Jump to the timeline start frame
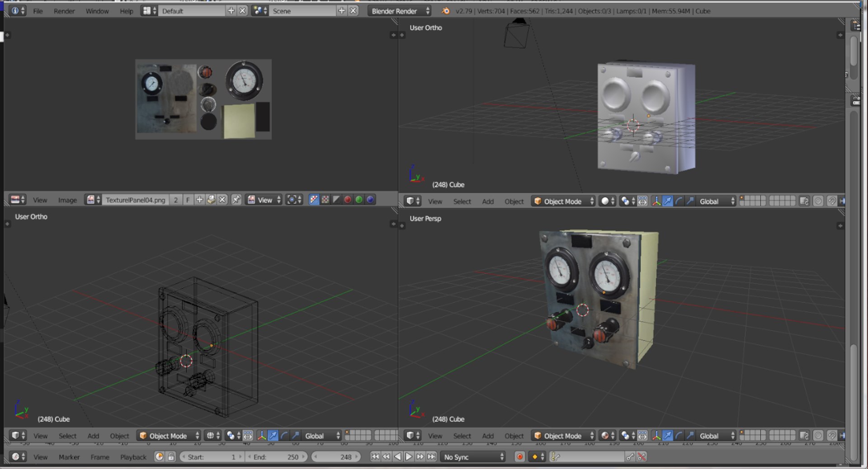Image resolution: width=868 pixels, height=469 pixels. coord(375,457)
